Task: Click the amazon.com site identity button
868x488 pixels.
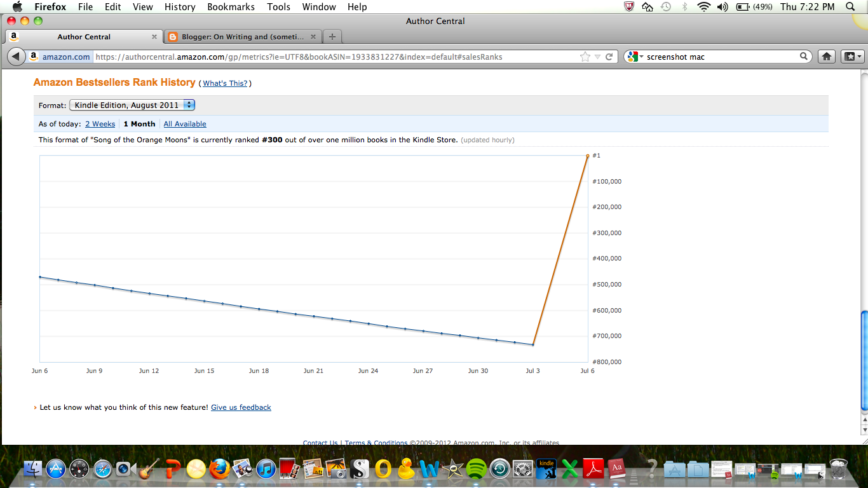Action: click(x=60, y=57)
